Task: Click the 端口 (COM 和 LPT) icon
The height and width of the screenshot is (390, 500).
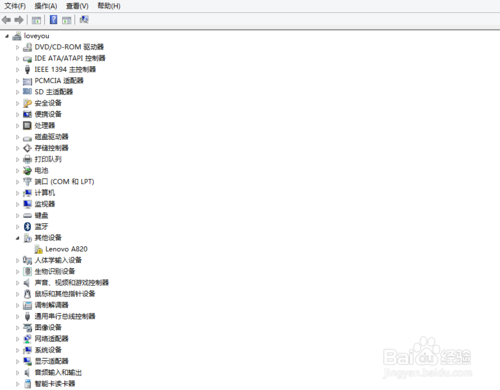Action: click(x=27, y=182)
